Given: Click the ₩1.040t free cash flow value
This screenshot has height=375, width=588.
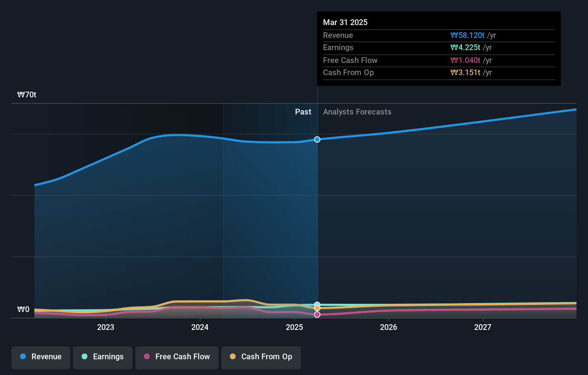Looking at the screenshot, I should [465, 60].
